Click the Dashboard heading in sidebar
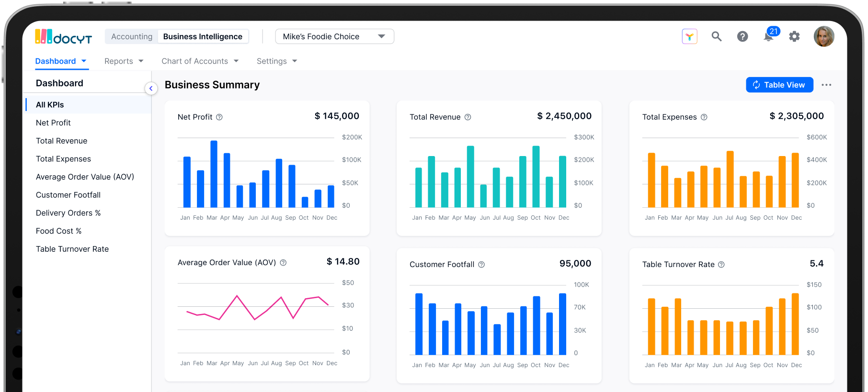The width and height of the screenshot is (868, 392). [x=59, y=83]
